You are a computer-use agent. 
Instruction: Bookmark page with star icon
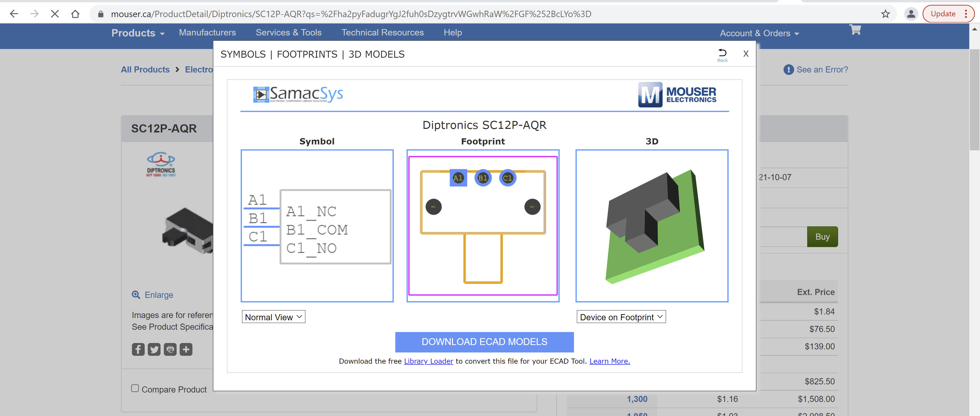click(885, 14)
